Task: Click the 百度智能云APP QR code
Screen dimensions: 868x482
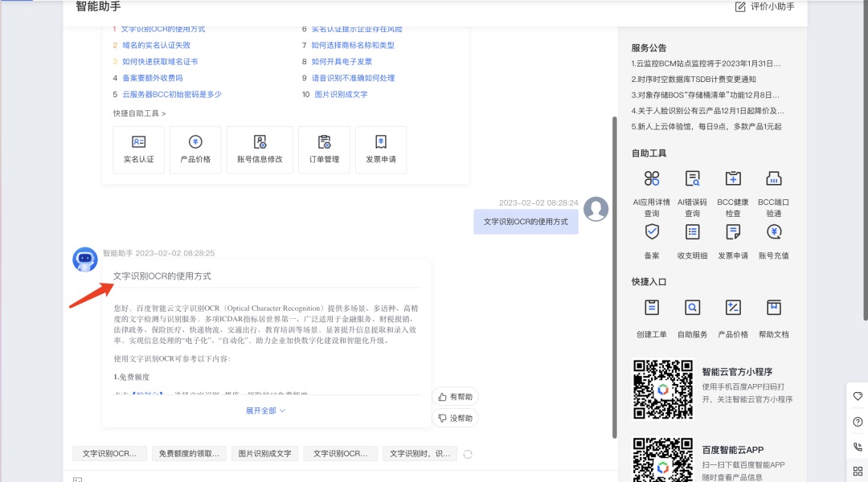Action: click(x=662, y=460)
